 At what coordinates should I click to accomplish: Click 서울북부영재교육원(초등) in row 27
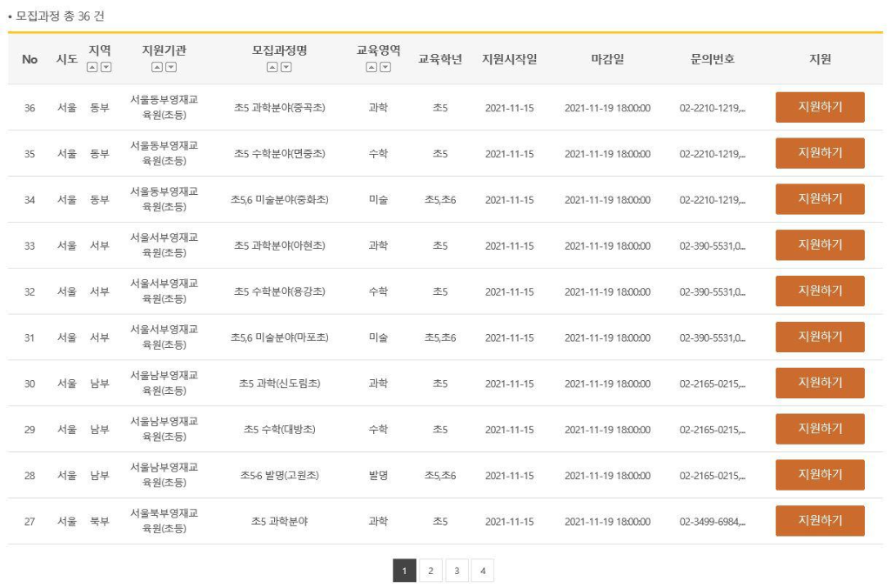coord(164,522)
